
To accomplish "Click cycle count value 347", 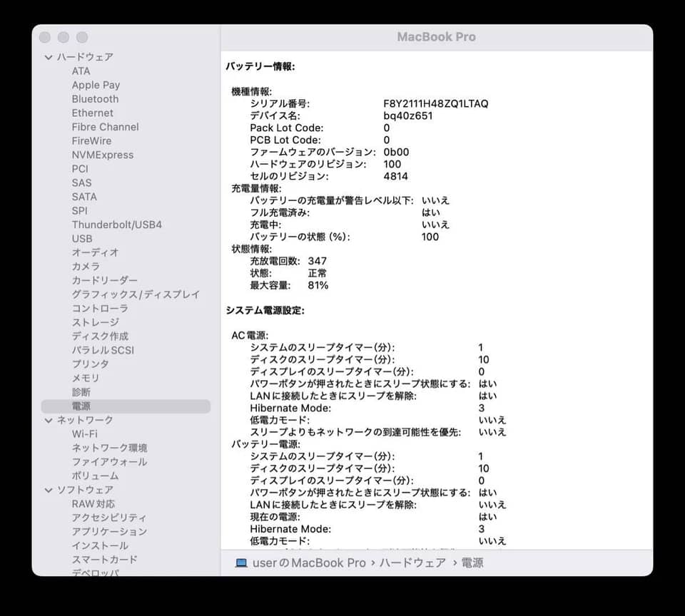I will tap(317, 261).
